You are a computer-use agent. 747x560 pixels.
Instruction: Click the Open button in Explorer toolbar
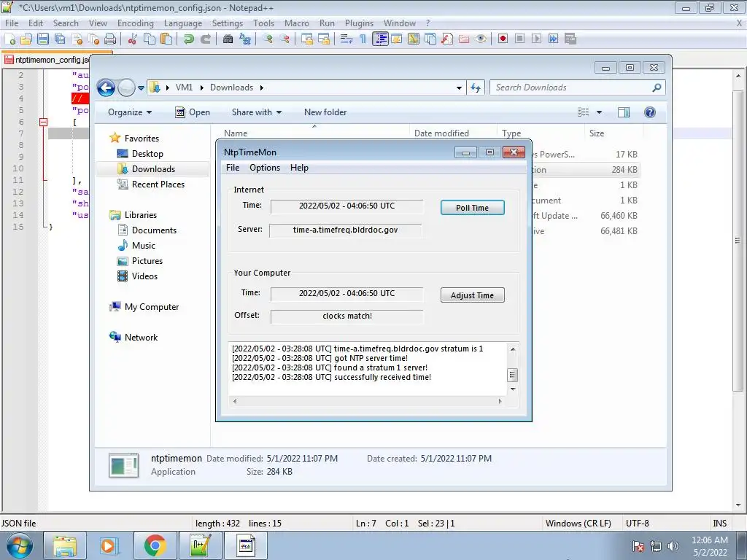193,112
